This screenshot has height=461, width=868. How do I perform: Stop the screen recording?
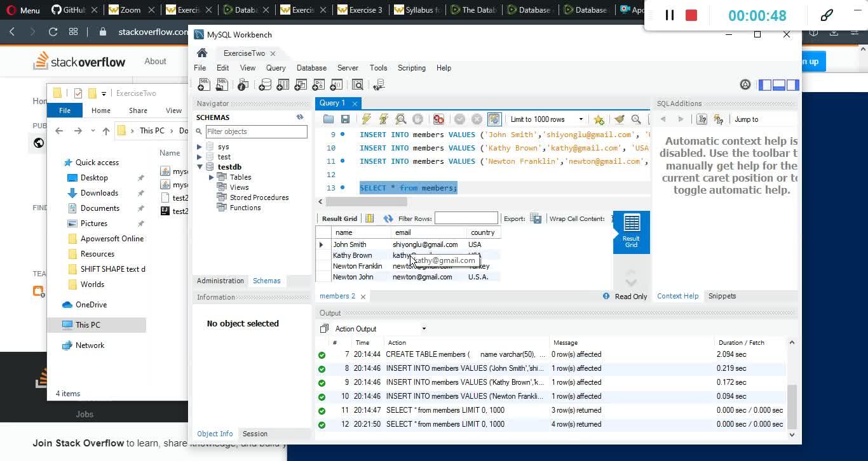691,15
